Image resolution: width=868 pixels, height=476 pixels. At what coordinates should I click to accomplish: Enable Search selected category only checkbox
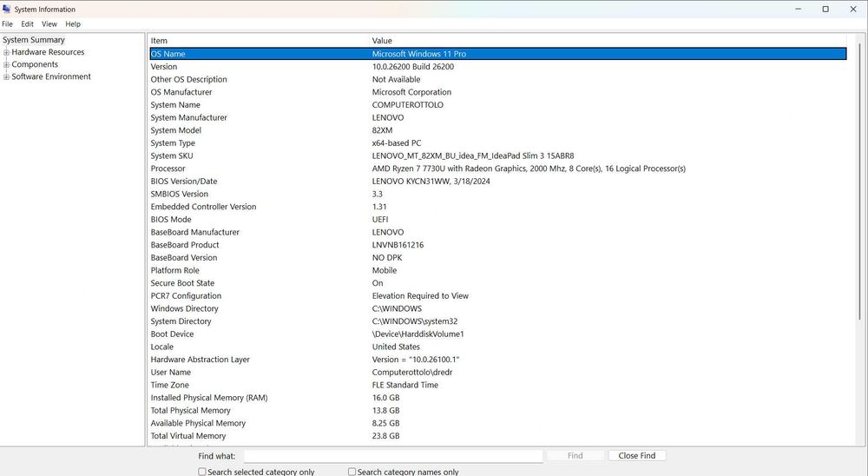pos(202,472)
